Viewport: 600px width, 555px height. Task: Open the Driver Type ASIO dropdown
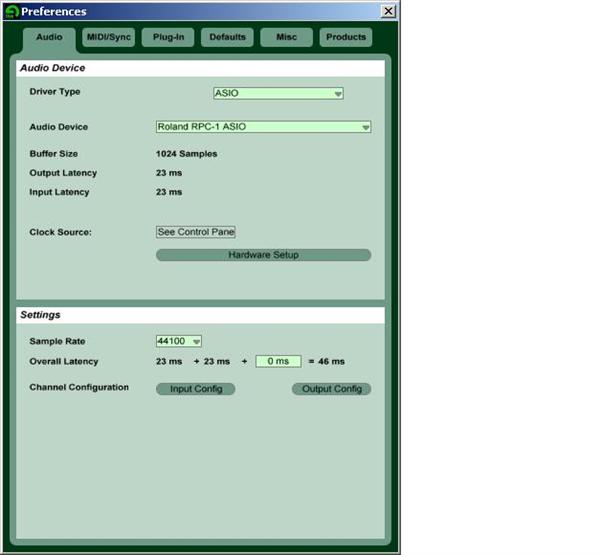(278, 93)
